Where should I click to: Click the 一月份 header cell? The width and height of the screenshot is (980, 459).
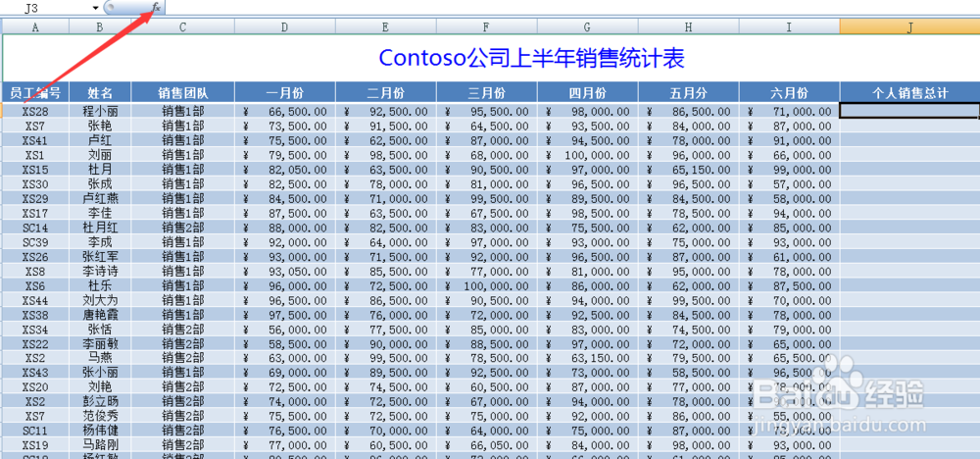(285, 92)
